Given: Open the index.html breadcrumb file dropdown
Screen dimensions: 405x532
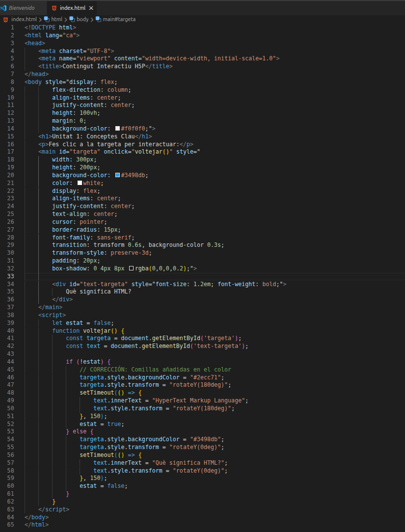Looking at the screenshot, I should [24, 19].
